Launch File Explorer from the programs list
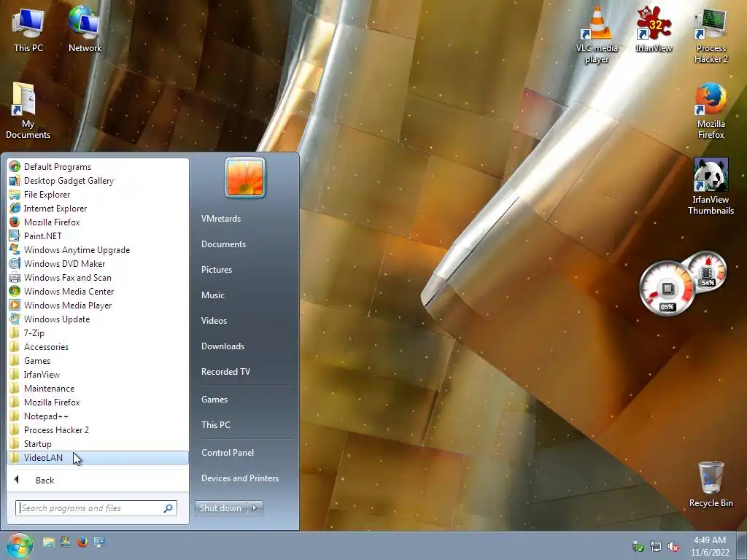747x560 pixels. pyautogui.click(x=98, y=194)
